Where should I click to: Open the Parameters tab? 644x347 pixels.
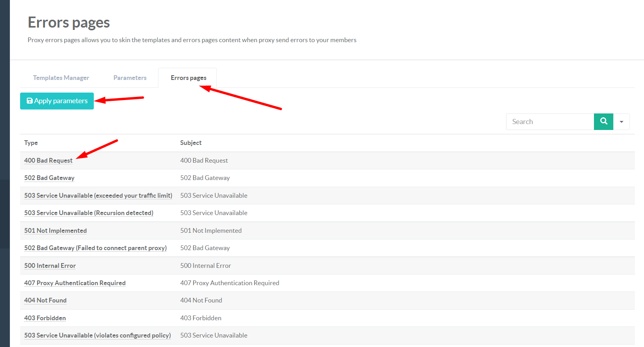pyautogui.click(x=130, y=78)
